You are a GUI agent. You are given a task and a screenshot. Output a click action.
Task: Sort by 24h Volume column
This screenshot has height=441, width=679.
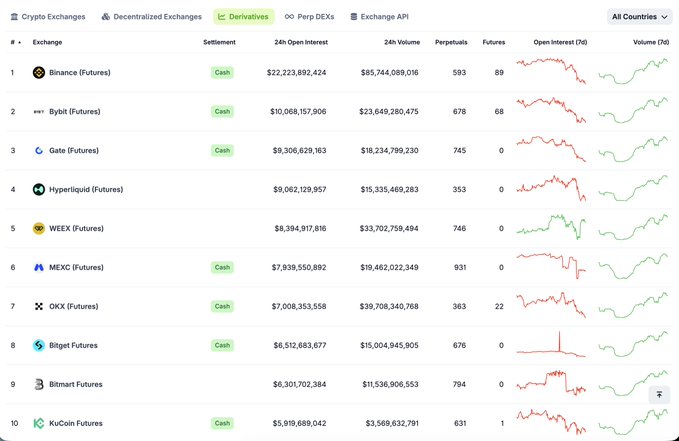pos(402,42)
